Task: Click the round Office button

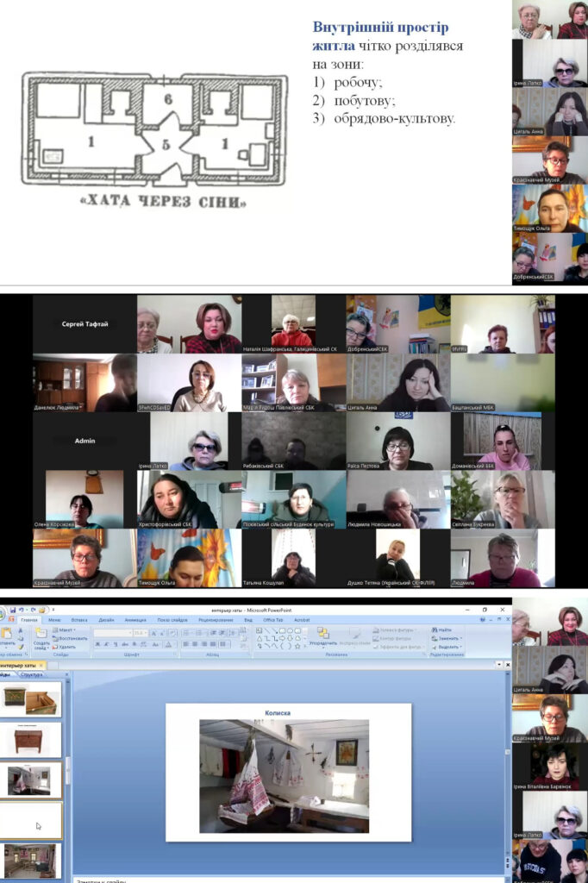Action: [3, 613]
